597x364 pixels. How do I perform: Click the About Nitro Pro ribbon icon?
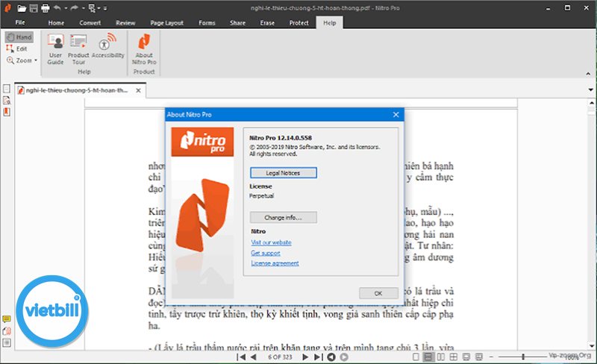(144, 49)
